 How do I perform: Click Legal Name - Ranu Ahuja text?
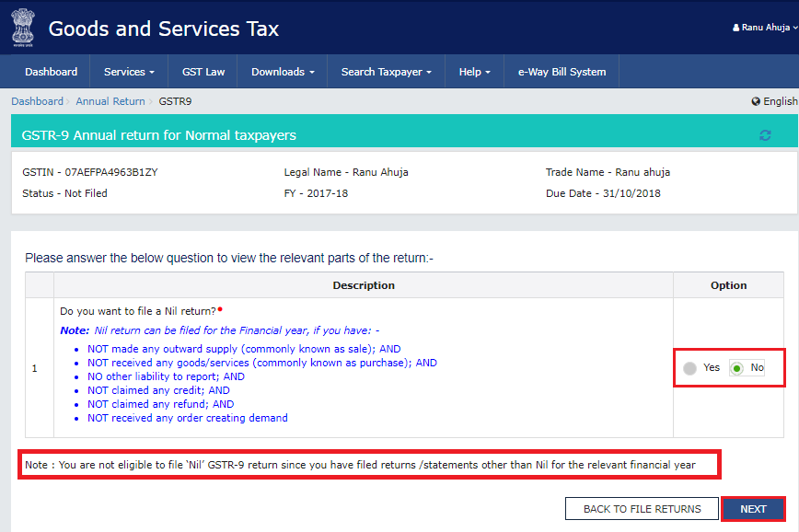(x=346, y=172)
